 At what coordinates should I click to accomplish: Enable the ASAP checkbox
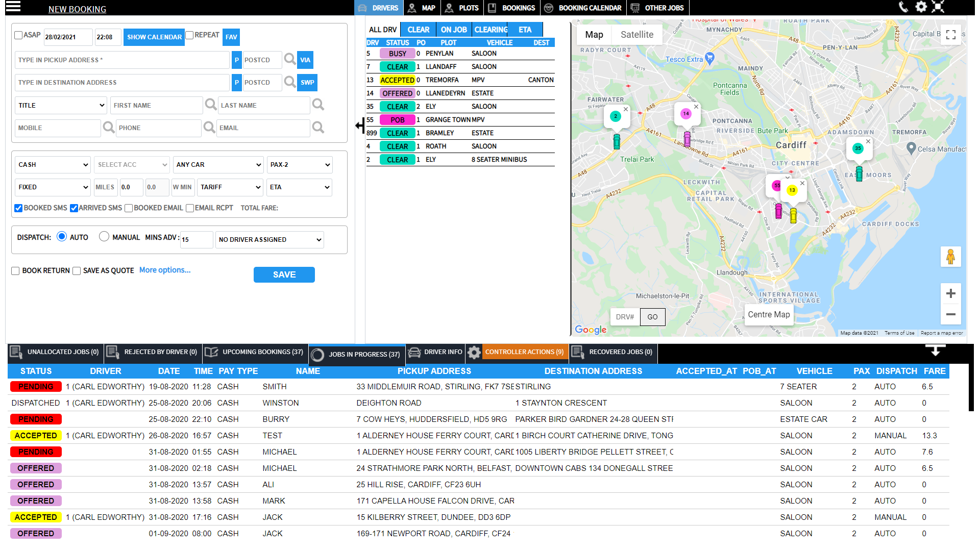tap(18, 35)
